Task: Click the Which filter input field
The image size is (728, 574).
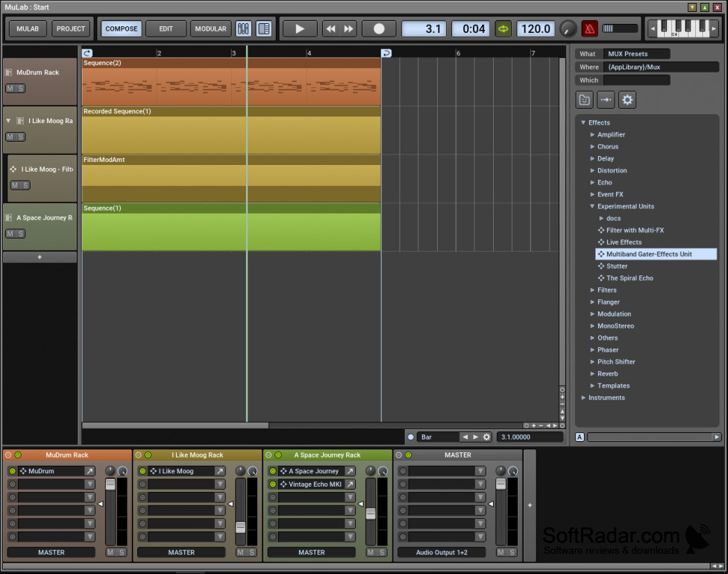Action: [636, 80]
